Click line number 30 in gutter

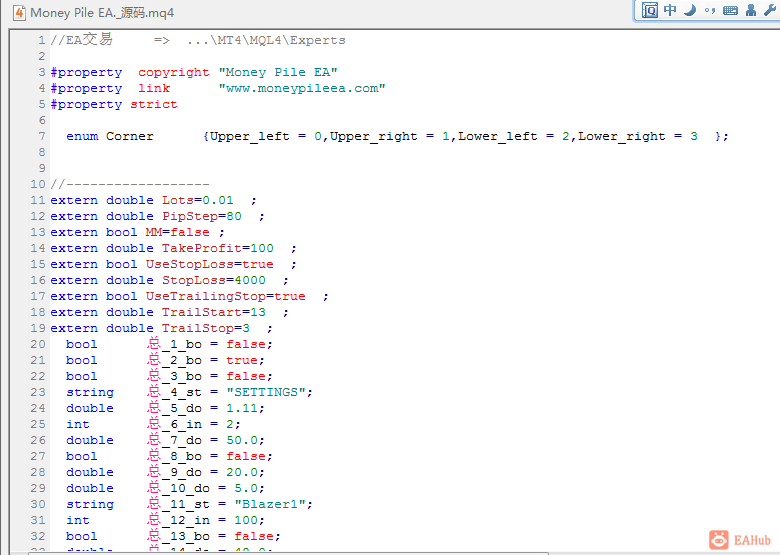(x=38, y=504)
